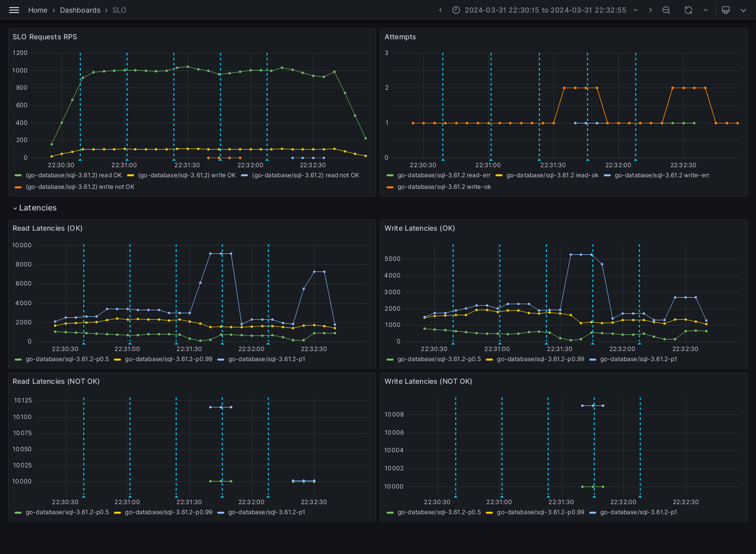This screenshot has width=756, height=554.
Task: Toggle p1 series in Read Latencies (OK)
Action: (267, 359)
